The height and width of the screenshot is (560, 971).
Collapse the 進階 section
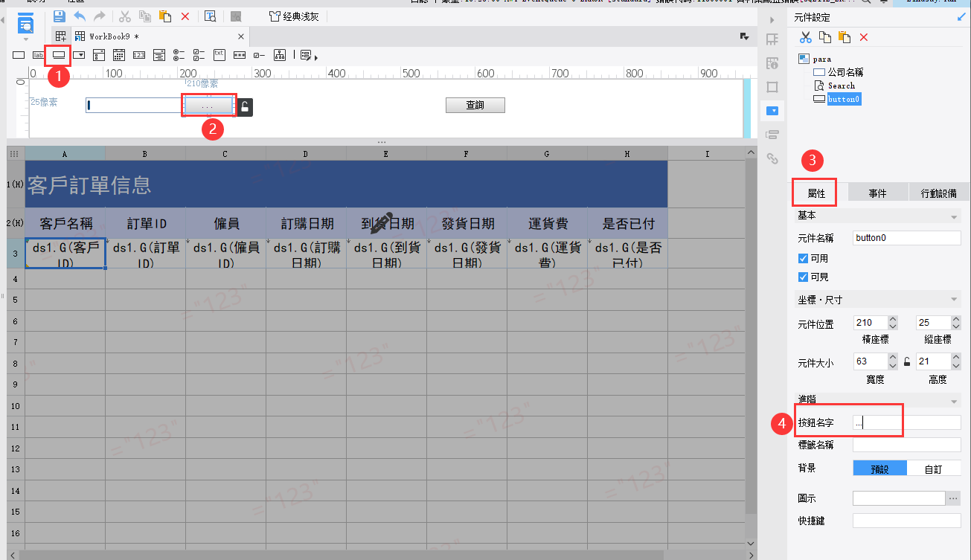click(x=954, y=402)
